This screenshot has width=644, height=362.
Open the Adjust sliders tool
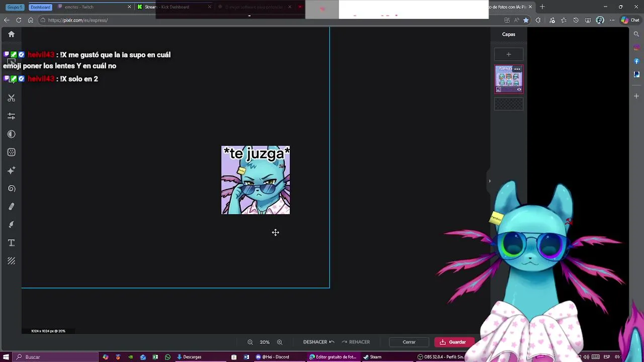[x=11, y=116]
